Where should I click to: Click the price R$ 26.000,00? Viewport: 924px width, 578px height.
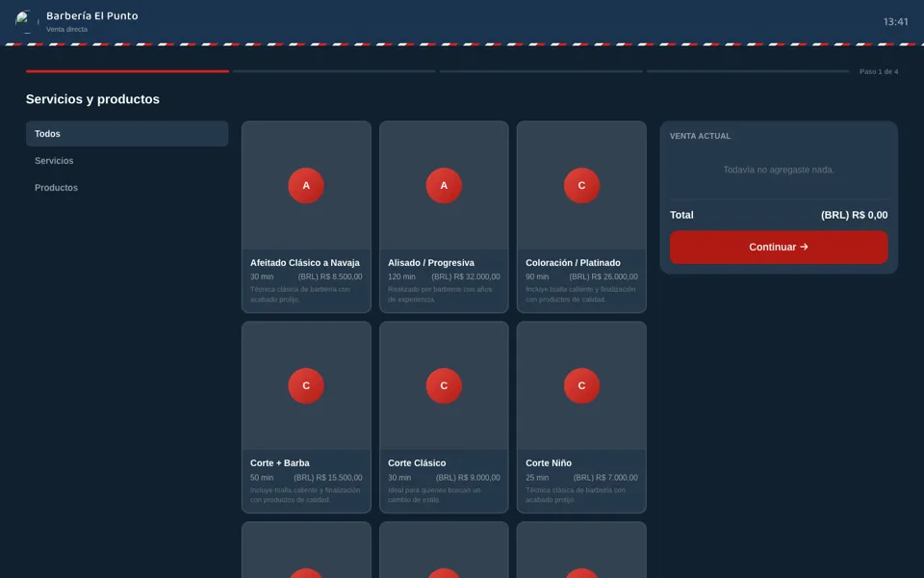[x=603, y=276]
